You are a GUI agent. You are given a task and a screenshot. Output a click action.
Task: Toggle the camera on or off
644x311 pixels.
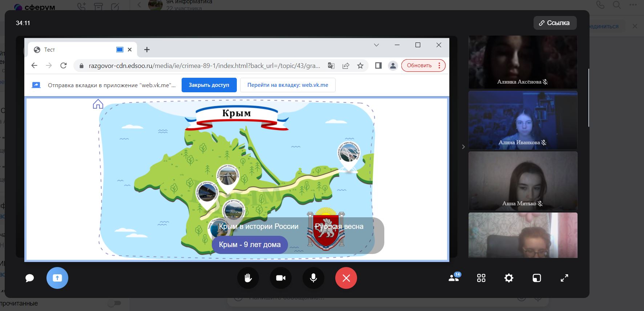[281, 278]
